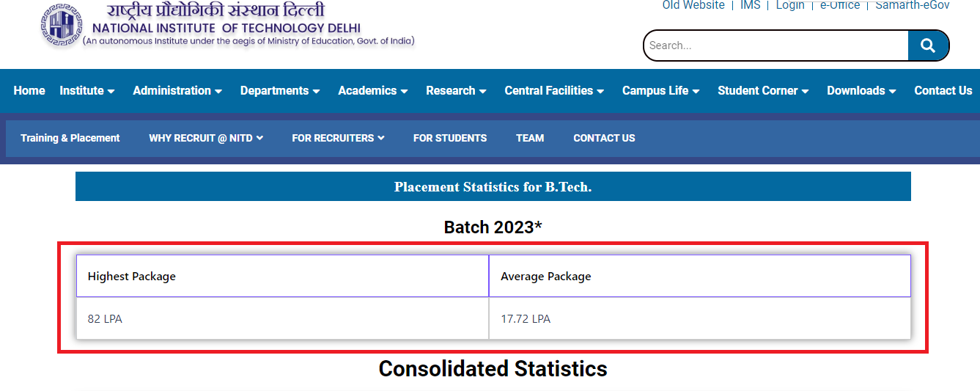Open CONTACT US in placement submenu

pyautogui.click(x=604, y=138)
